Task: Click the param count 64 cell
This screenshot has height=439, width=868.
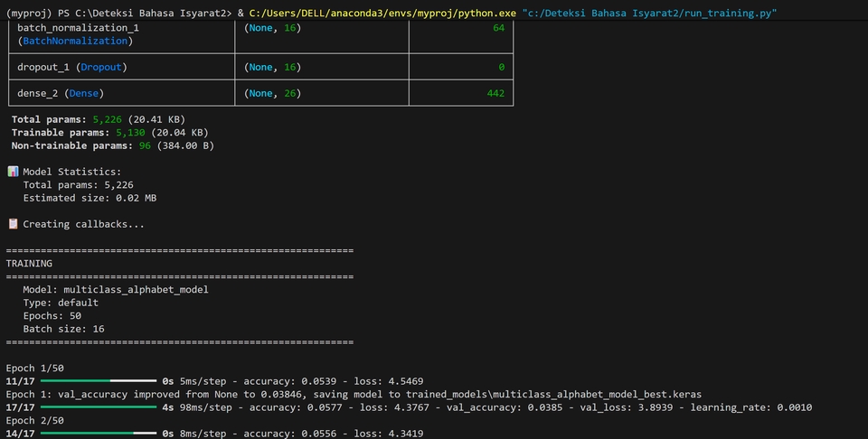Action: coord(461,34)
